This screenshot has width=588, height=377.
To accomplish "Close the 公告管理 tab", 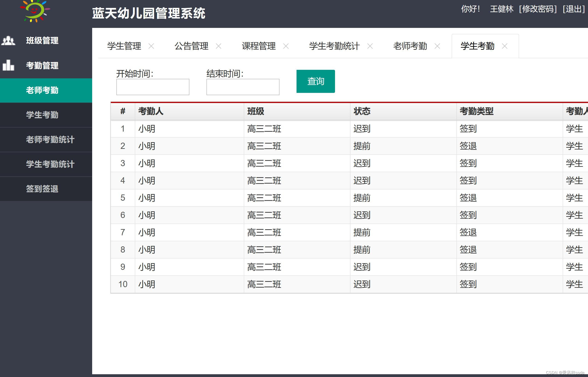I will tap(218, 46).
